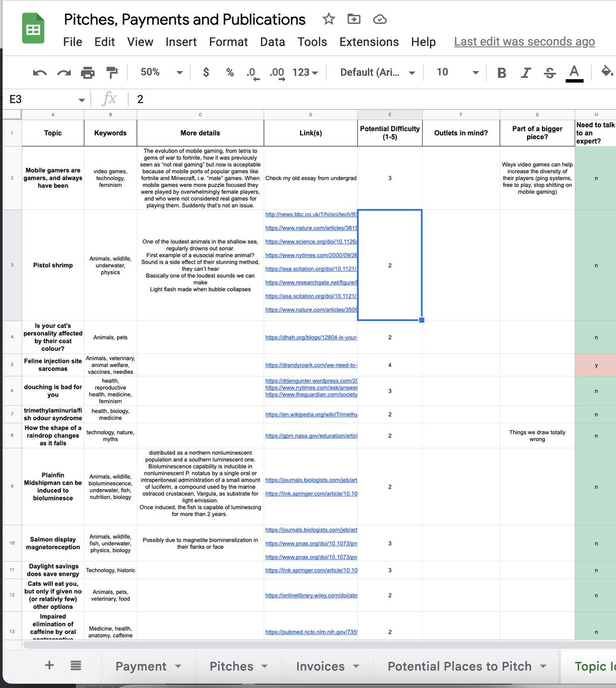Toggle italic formatting

pyautogui.click(x=526, y=72)
